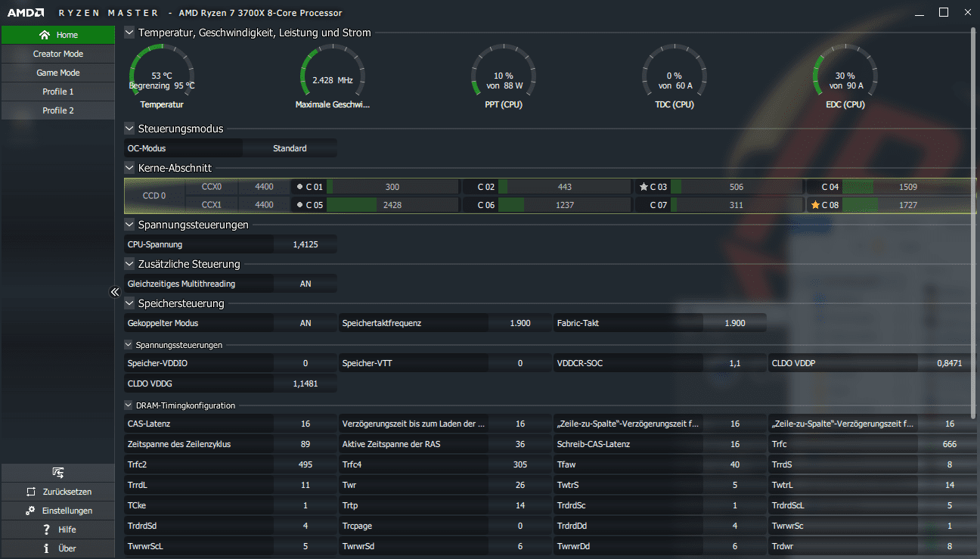This screenshot has height=559, width=980.
Task: Click the PPT (CPU) gauge
Action: click(504, 77)
